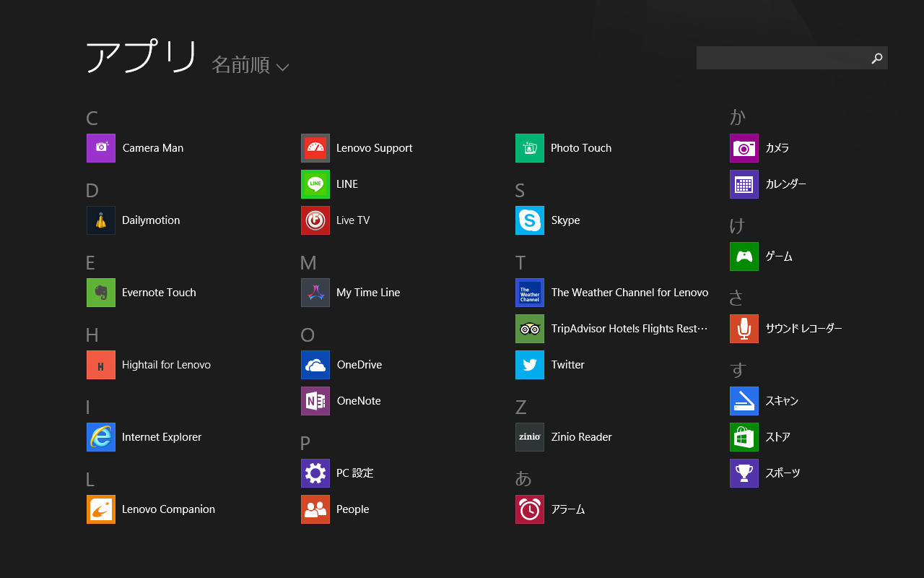This screenshot has width=924, height=578.
Task: Select the Twitter text label
Action: [x=568, y=365]
